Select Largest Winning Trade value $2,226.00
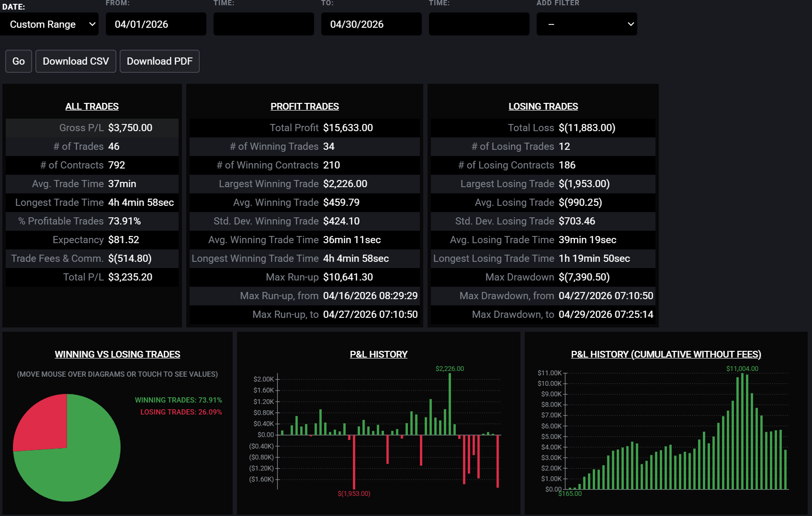812x516 pixels. point(345,184)
